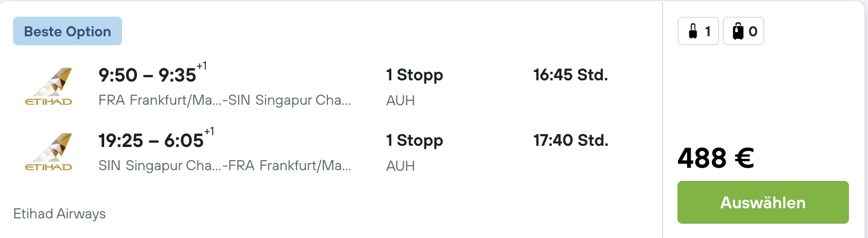The image size is (868, 238).
Task: Click the carry-on baggage icon
Action: coord(692,32)
